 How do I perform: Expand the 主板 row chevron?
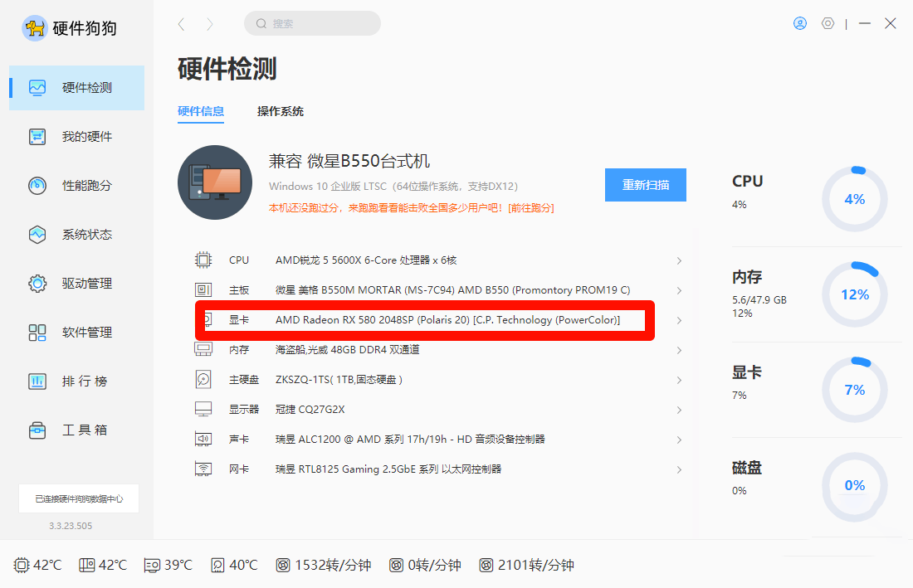(679, 290)
